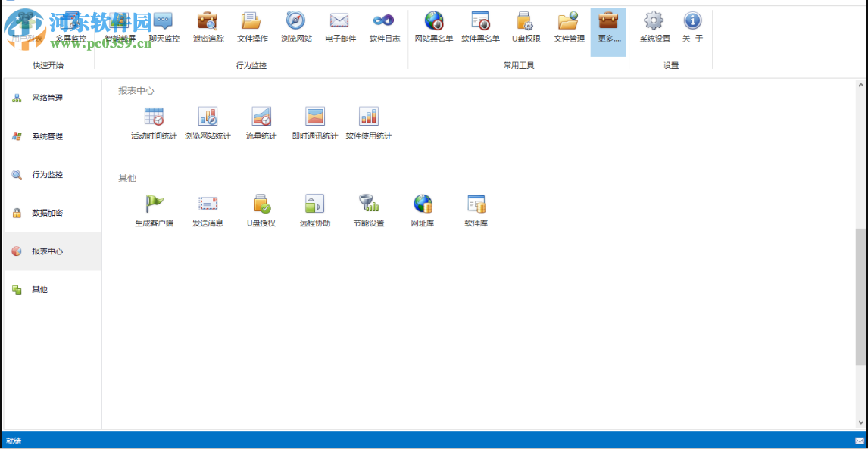Click the 更多 more tools button
This screenshot has width=868, height=449.
[608, 32]
